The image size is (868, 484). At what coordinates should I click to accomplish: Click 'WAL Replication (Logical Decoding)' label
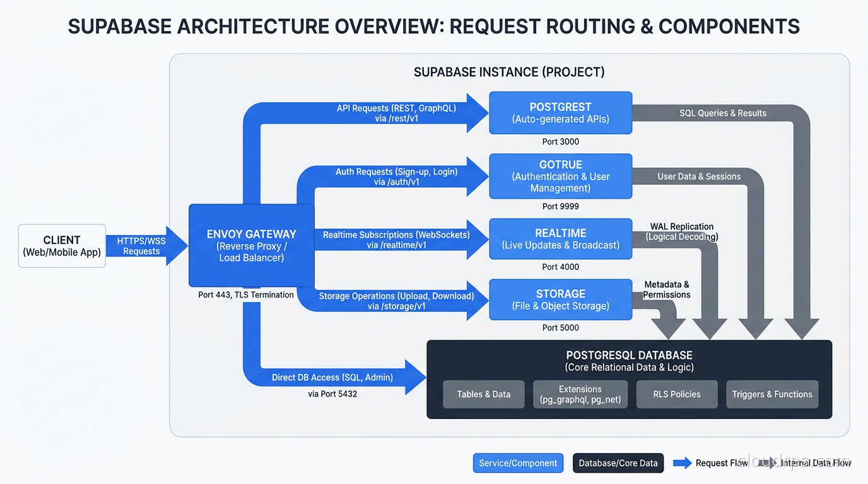[682, 232]
